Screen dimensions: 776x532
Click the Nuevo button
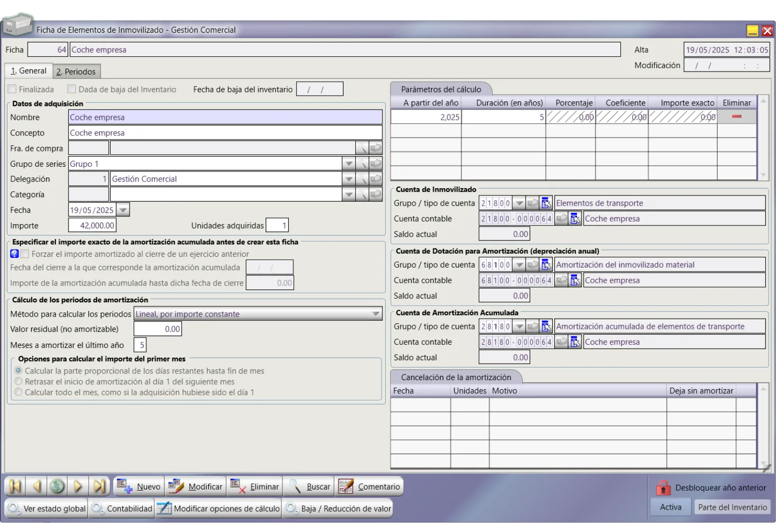[138, 486]
